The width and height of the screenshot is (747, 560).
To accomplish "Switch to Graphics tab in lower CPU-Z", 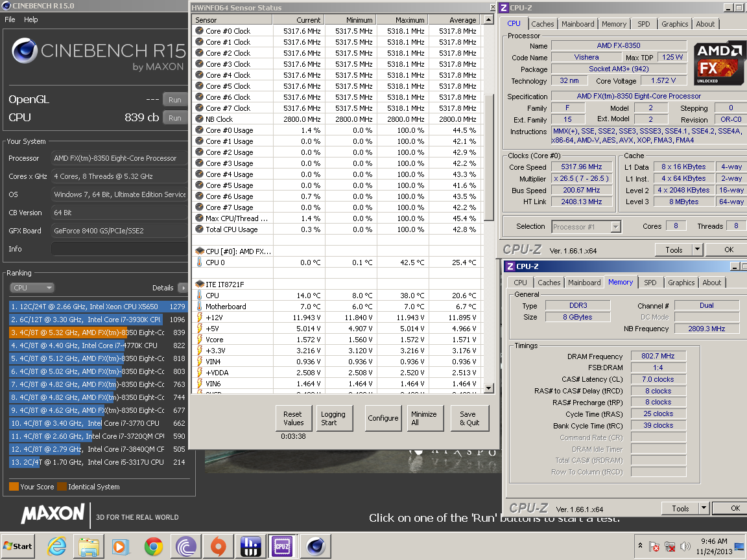I will pos(682,283).
